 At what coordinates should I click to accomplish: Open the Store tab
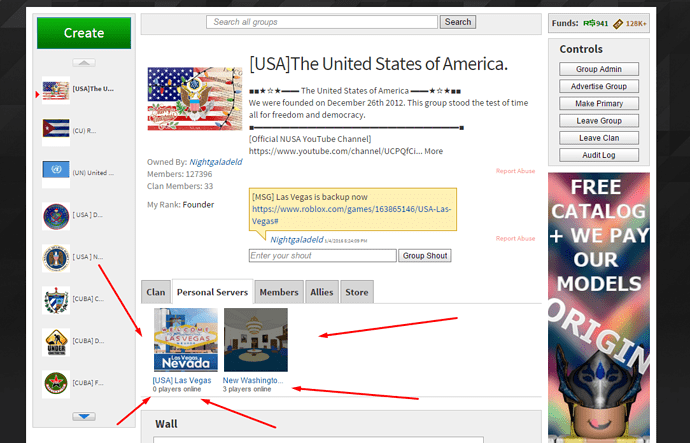pos(357,292)
